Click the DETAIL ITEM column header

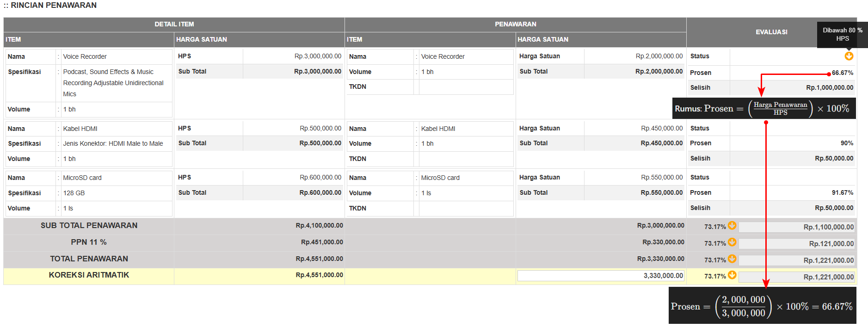tap(174, 25)
